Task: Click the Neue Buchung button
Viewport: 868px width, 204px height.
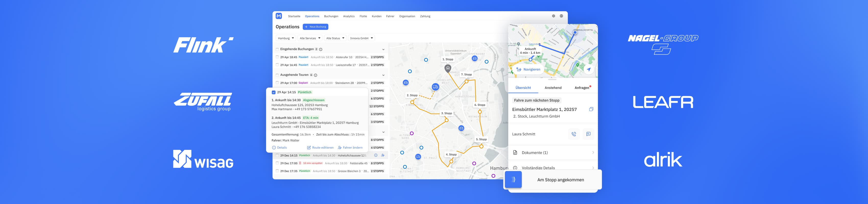Action: coord(315,27)
